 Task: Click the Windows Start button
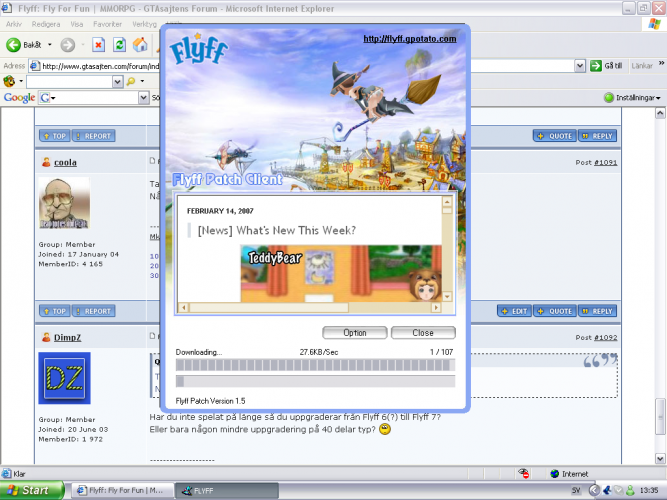[32, 490]
